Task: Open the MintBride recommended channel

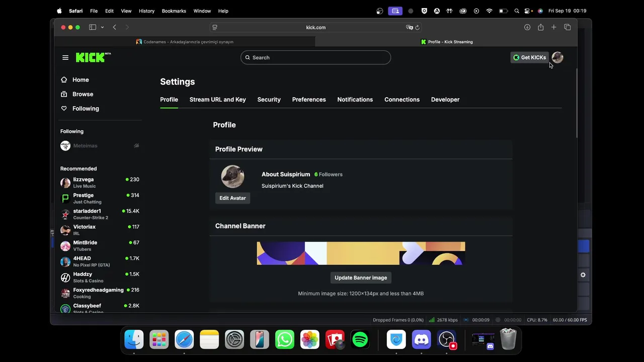Action: [x=100, y=245]
